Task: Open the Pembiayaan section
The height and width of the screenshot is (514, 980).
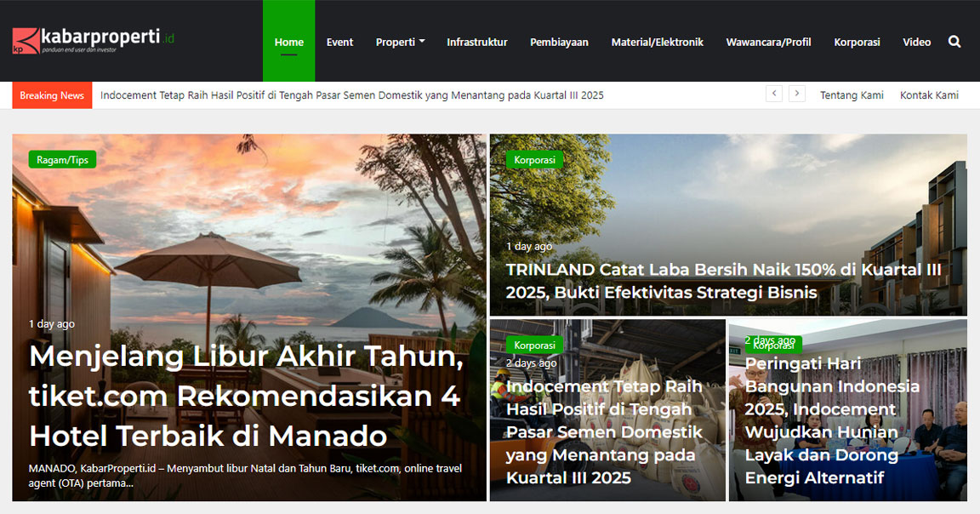Action: (x=559, y=41)
